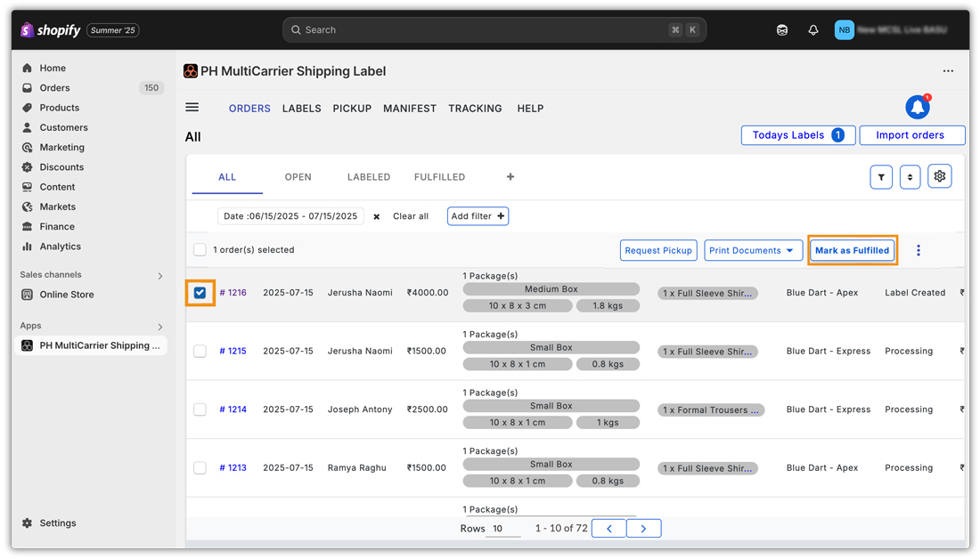980x559 pixels.
Task: Select the LABELED orders tab
Action: pyautogui.click(x=369, y=177)
